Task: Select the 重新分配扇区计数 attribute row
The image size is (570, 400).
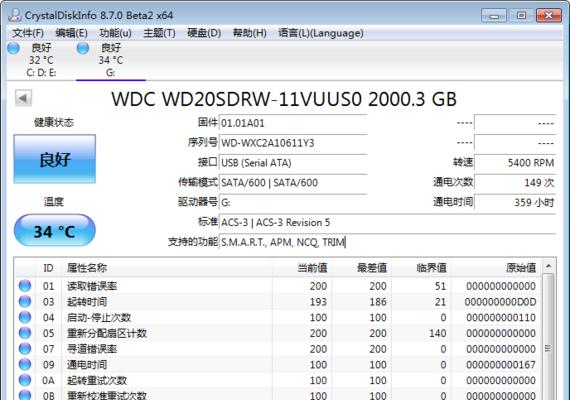Action: click(x=278, y=333)
